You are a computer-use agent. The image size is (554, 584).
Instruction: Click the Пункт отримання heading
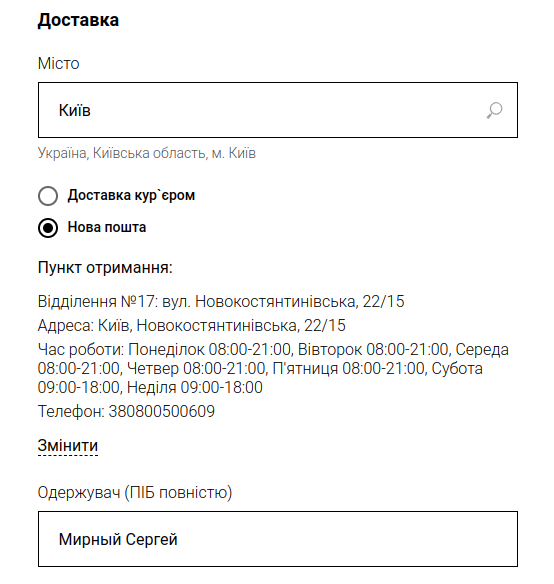(x=105, y=268)
